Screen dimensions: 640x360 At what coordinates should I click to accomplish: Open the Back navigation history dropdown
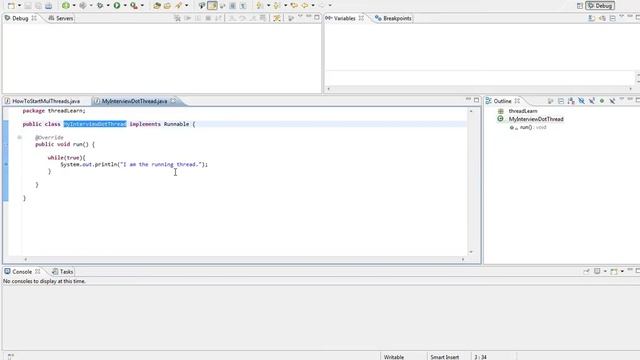coord(313,6)
